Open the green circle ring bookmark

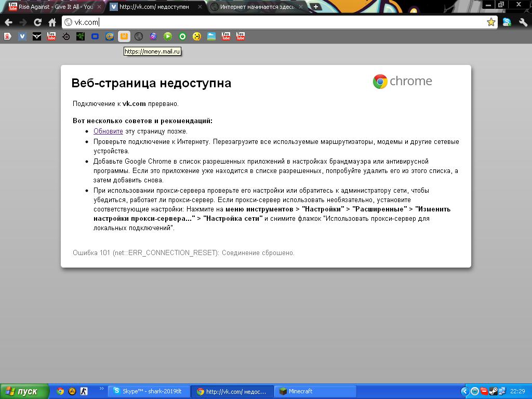(182, 36)
